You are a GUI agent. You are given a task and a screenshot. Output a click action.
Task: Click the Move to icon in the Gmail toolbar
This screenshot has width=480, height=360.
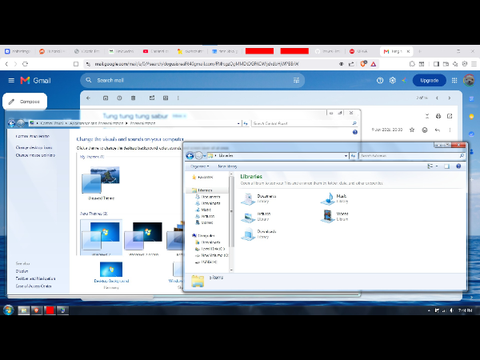pos(152,98)
